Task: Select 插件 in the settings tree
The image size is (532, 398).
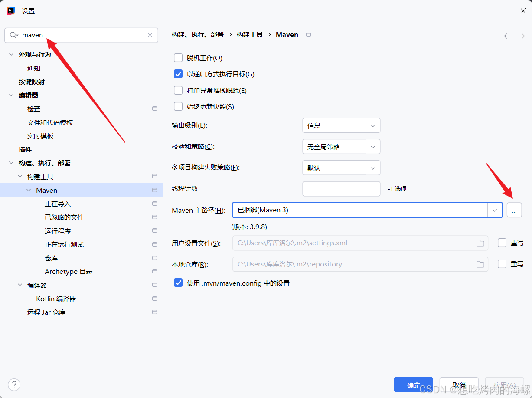Action: 25,149
